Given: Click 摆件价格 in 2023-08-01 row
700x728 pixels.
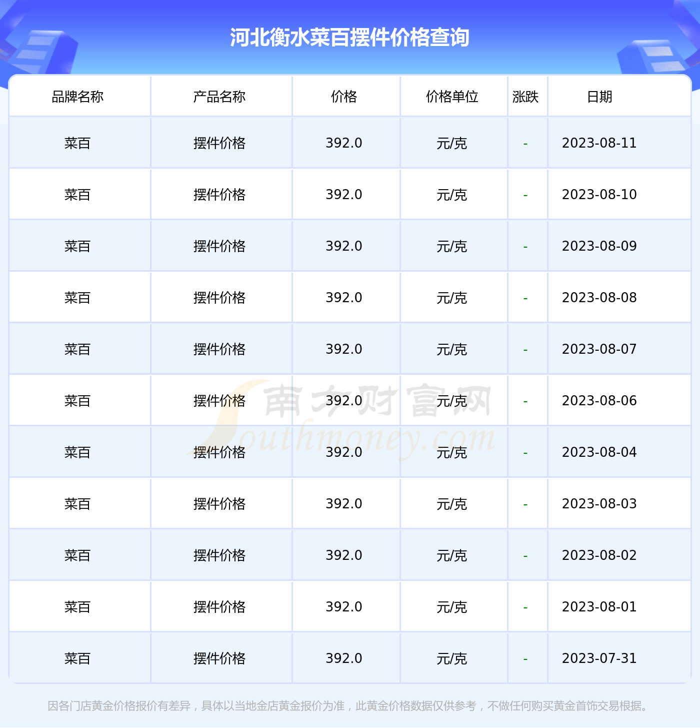Looking at the screenshot, I should click(219, 607).
